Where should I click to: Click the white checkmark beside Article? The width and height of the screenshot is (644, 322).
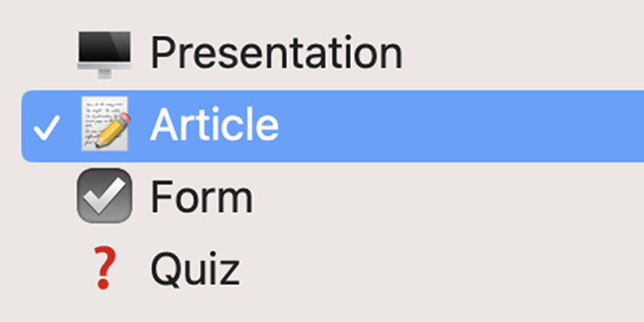click(48, 127)
